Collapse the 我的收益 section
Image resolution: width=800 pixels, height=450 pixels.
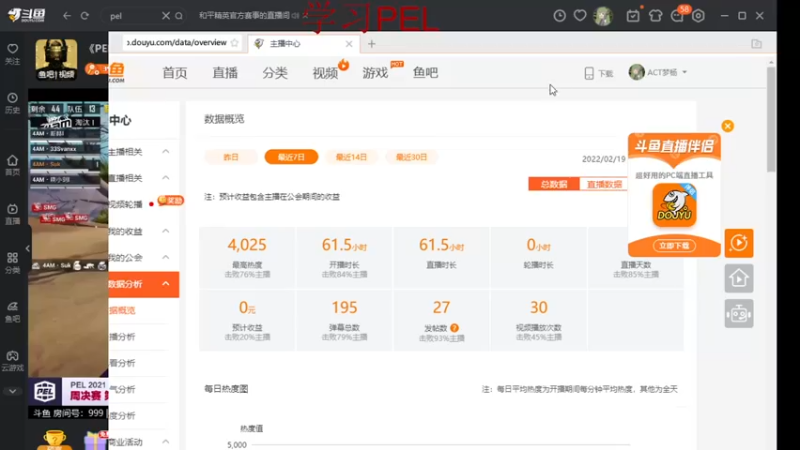tap(166, 231)
